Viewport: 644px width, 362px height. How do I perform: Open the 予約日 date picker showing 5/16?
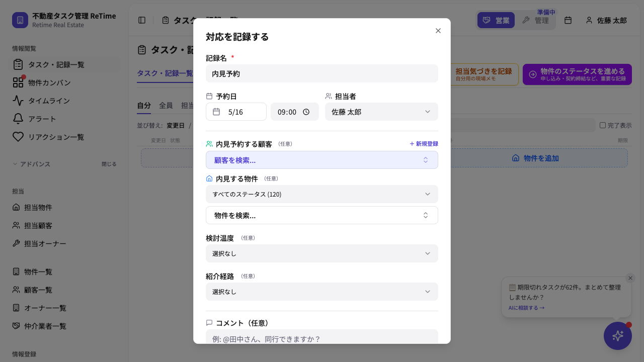[x=236, y=112]
